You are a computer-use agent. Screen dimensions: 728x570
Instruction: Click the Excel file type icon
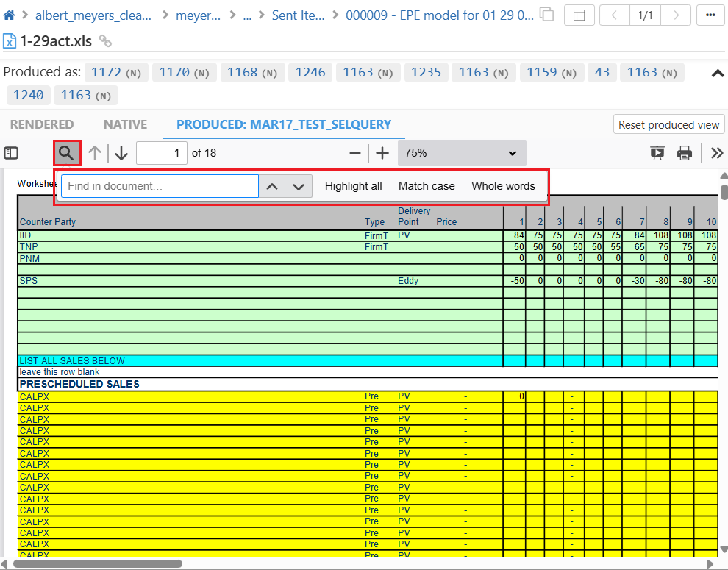(10, 41)
